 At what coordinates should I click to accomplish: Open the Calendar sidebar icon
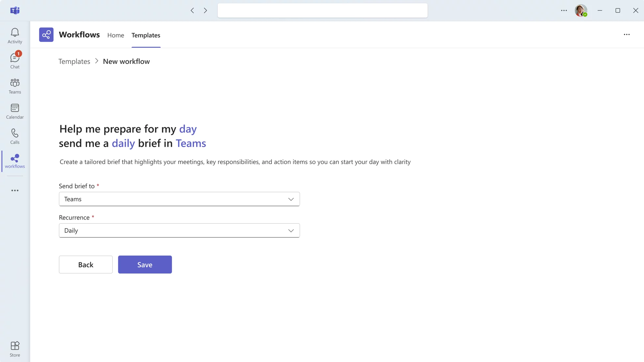pyautogui.click(x=15, y=111)
